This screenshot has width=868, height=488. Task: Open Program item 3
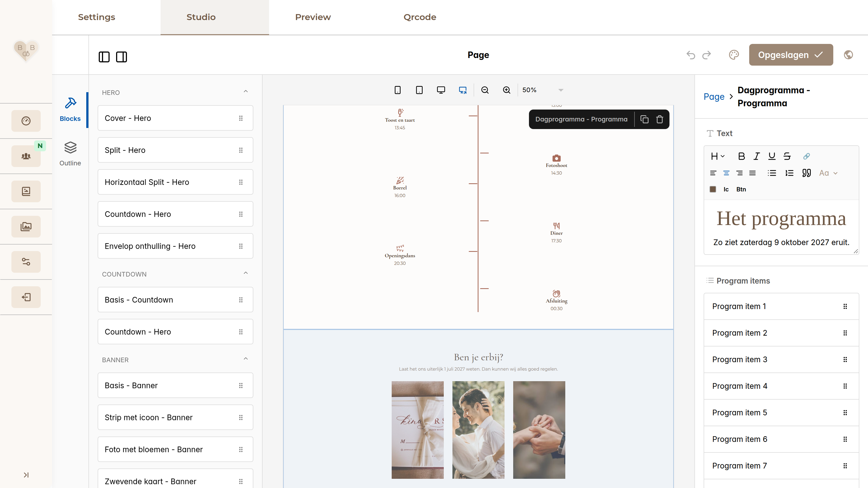(x=781, y=359)
